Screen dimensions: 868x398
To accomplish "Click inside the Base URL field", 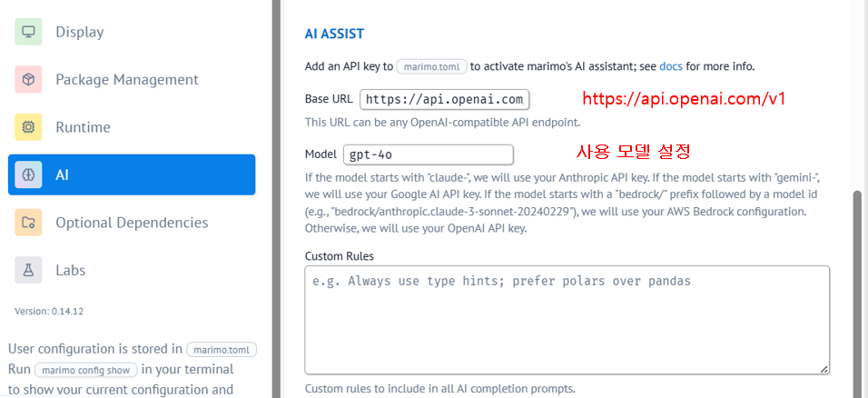I will (445, 100).
